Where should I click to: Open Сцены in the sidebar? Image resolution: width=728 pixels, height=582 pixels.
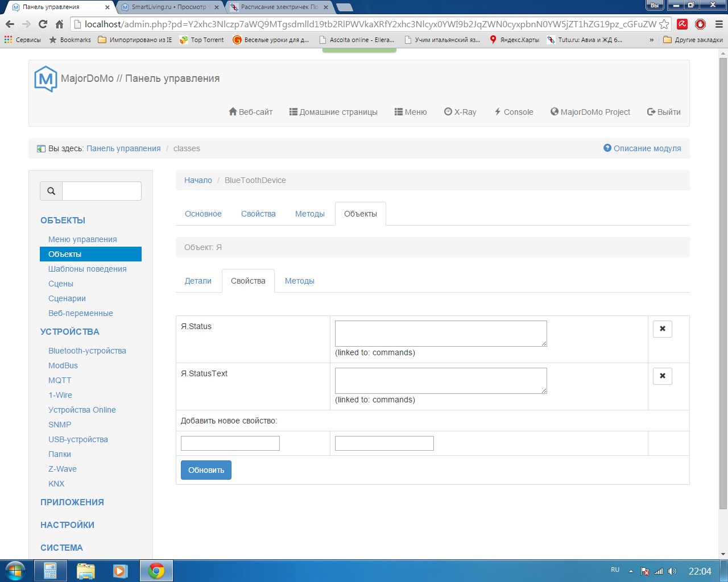pyautogui.click(x=61, y=284)
